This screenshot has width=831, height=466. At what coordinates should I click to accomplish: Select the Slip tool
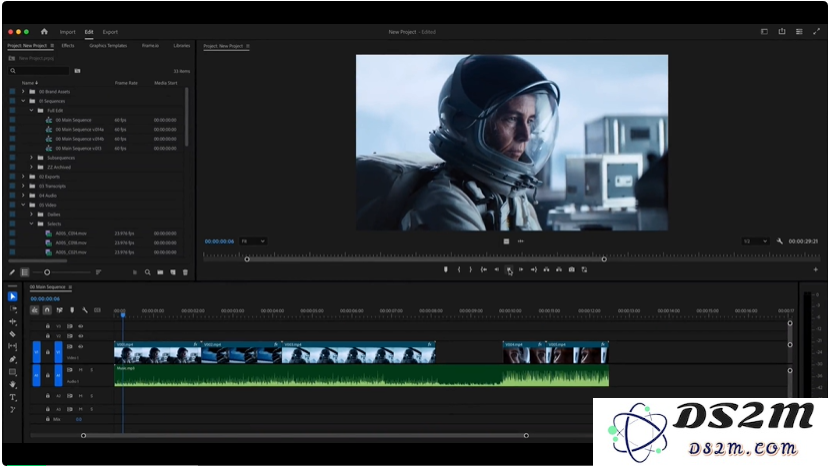click(x=13, y=346)
